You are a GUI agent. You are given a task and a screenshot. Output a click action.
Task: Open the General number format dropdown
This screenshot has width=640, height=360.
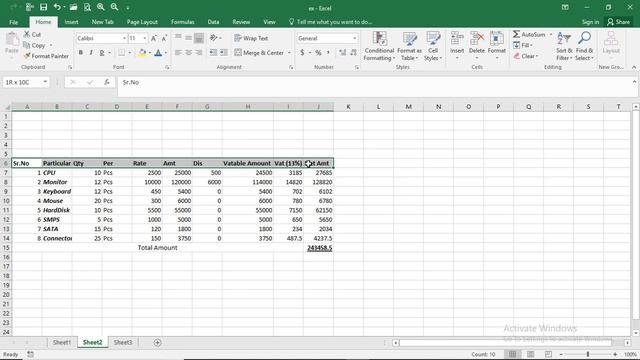click(x=355, y=38)
